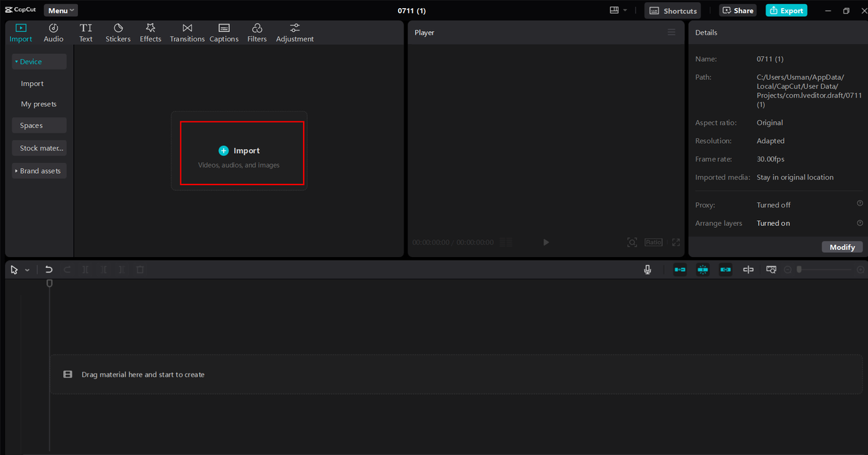Click the Modify button in Details

(842, 247)
